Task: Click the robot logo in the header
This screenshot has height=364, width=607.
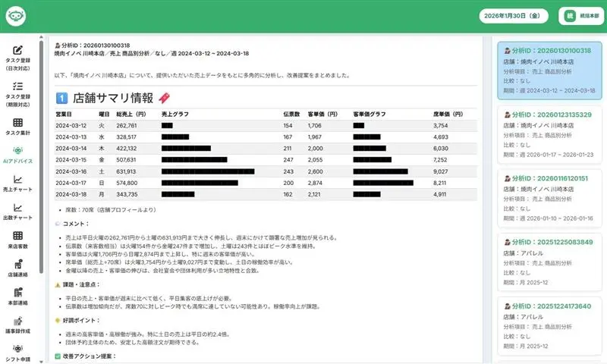Action: (16, 16)
